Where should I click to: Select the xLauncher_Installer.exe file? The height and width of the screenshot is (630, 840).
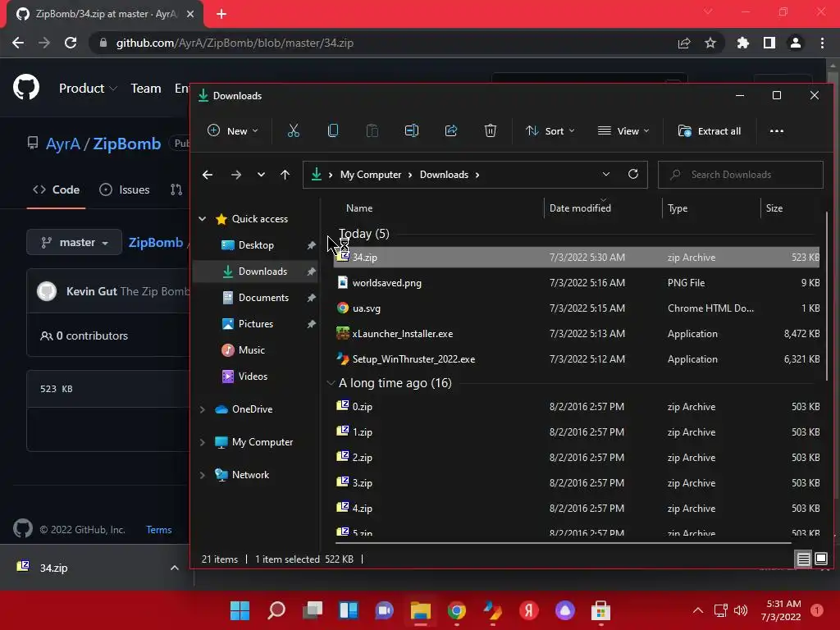tap(577, 334)
